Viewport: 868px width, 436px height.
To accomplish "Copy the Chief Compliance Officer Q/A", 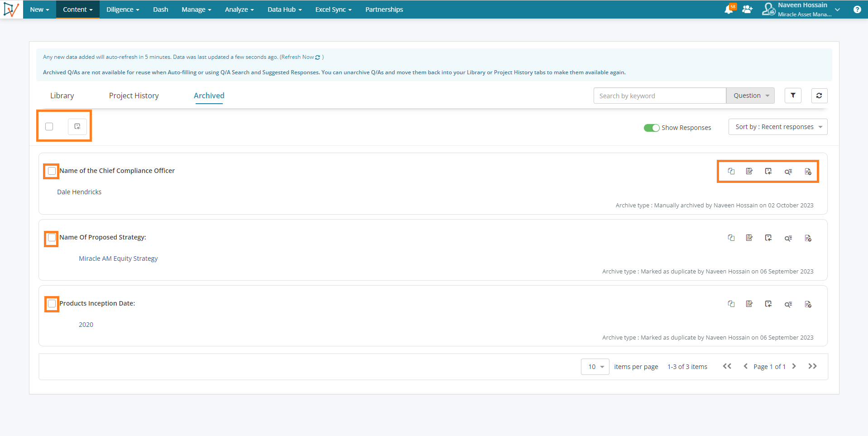I will [731, 171].
